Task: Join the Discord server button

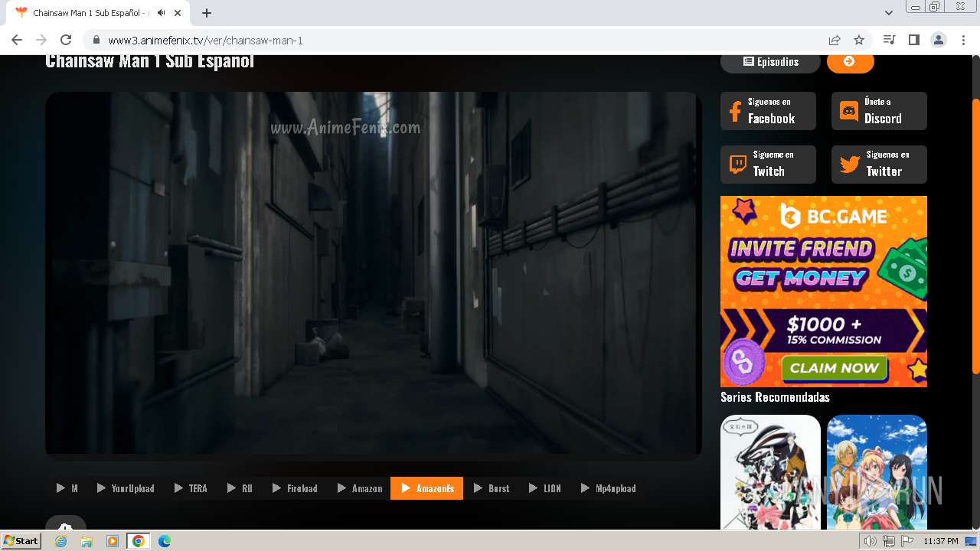Action: click(879, 111)
